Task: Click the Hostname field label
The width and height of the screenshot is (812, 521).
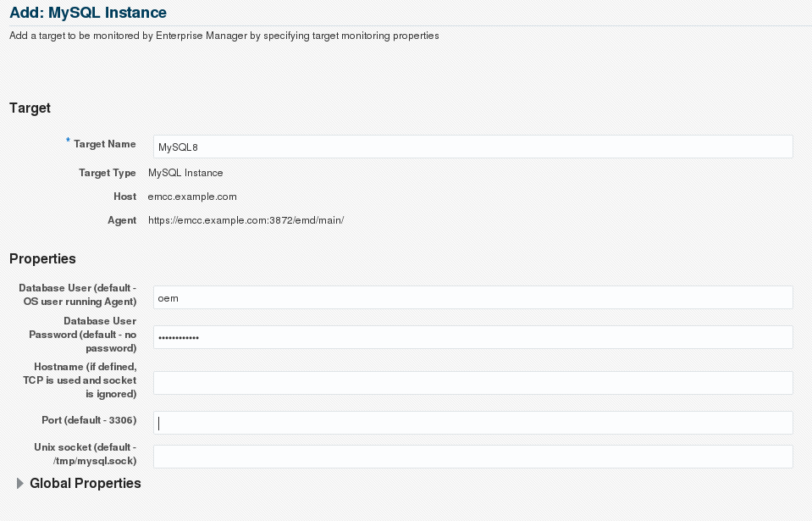Action: pyautogui.click(x=80, y=380)
